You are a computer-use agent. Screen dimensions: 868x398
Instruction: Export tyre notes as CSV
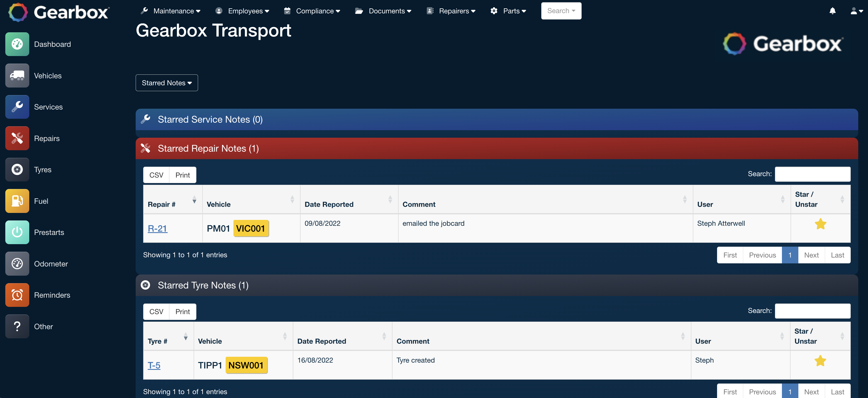click(x=156, y=311)
